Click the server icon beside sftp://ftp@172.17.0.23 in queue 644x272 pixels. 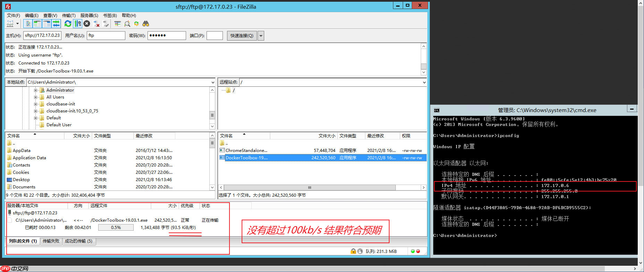[x=9, y=213]
